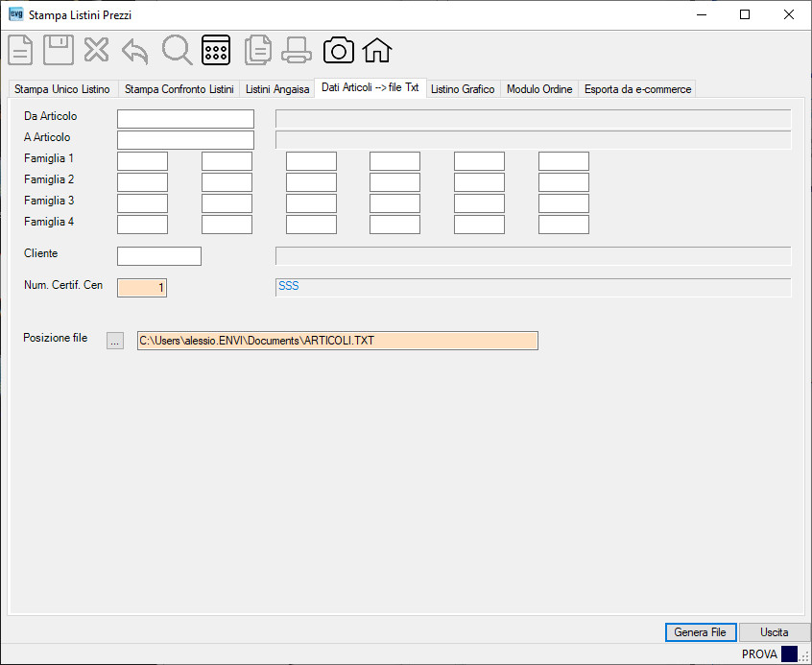This screenshot has width=812, height=665.
Task: Click the Posizione file path field
Action: point(338,341)
